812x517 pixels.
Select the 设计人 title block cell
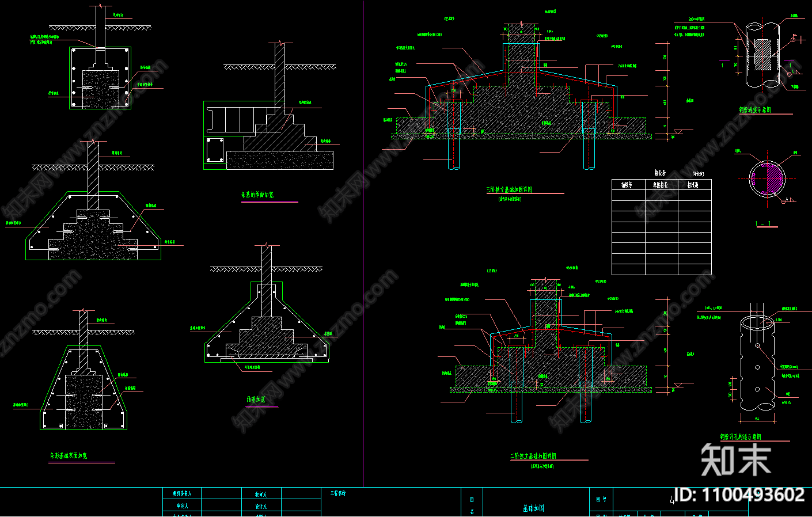pyautogui.click(x=261, y=506)
